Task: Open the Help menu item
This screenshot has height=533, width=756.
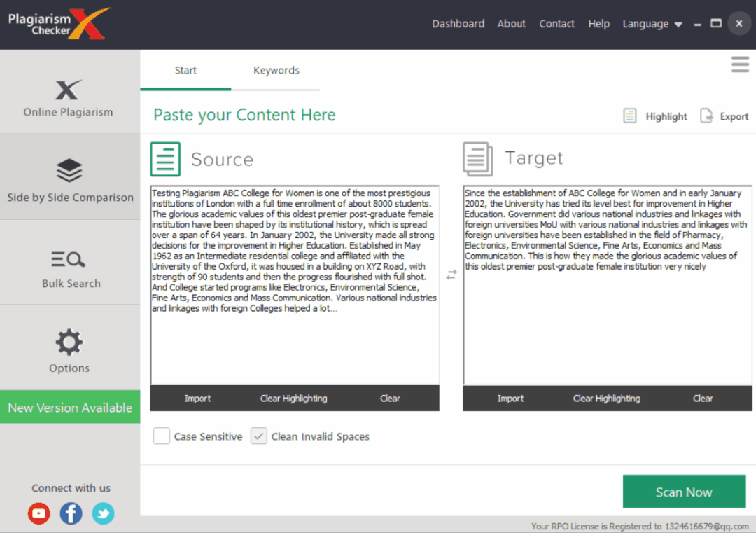Action: 598,24
